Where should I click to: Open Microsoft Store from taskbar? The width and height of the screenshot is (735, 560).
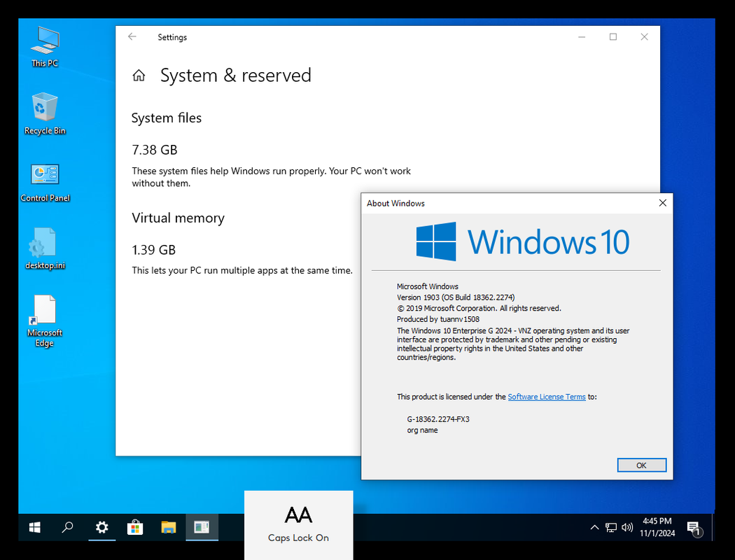click(x=135, y=528)
